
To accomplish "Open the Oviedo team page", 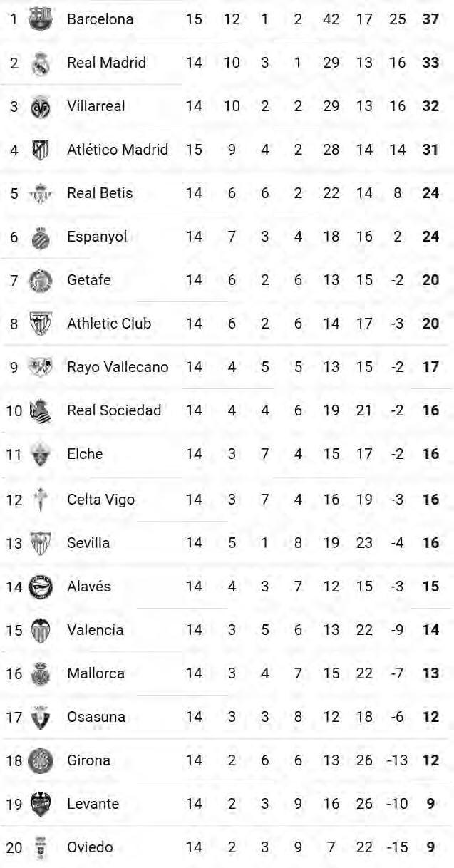I will [90, 847].
